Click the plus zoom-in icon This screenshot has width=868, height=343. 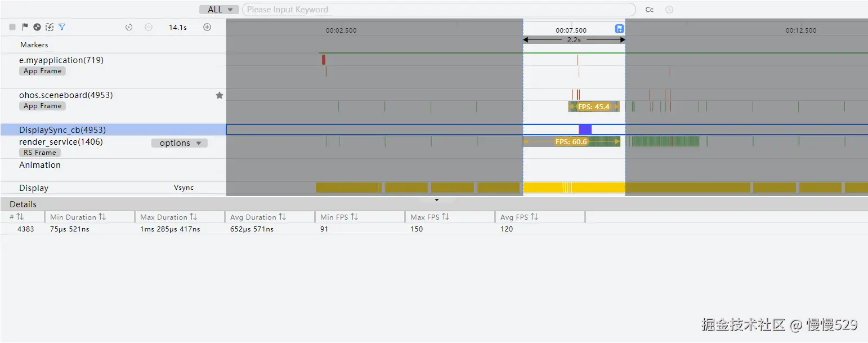pos(207,27)
